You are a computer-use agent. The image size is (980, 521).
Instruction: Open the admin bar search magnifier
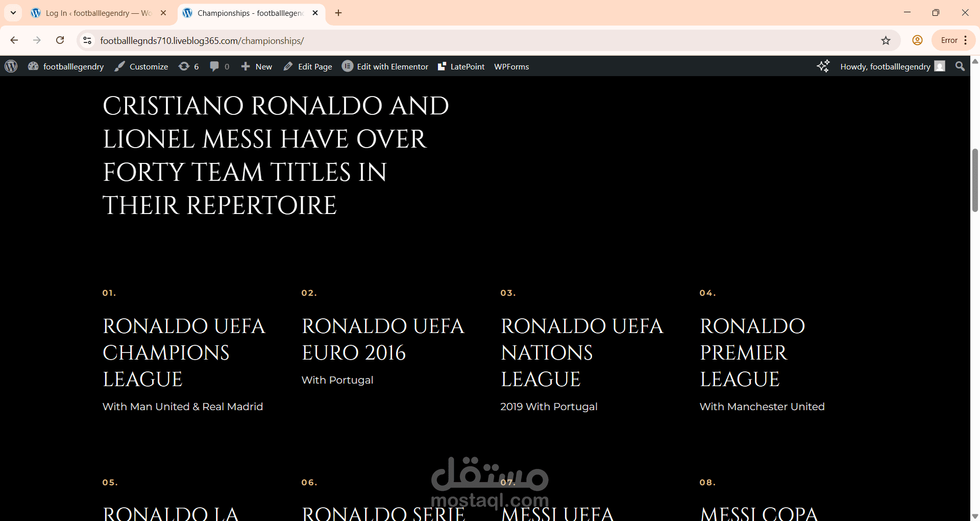pos(960,66)
